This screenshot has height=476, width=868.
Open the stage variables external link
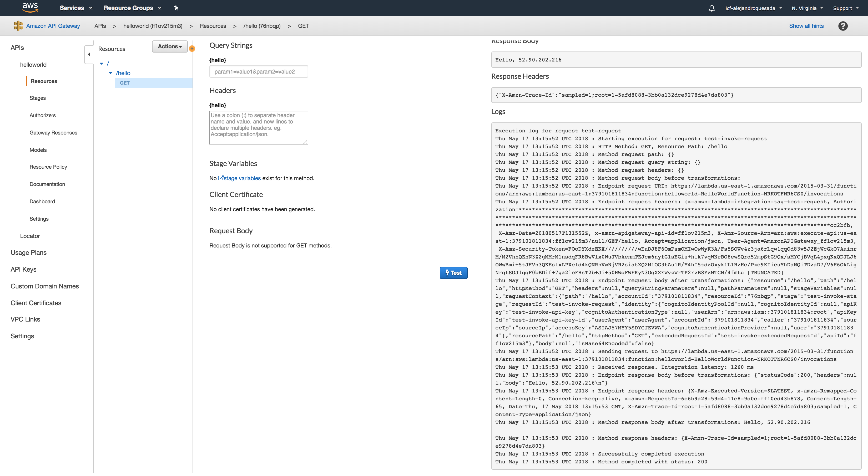[239, 178]
